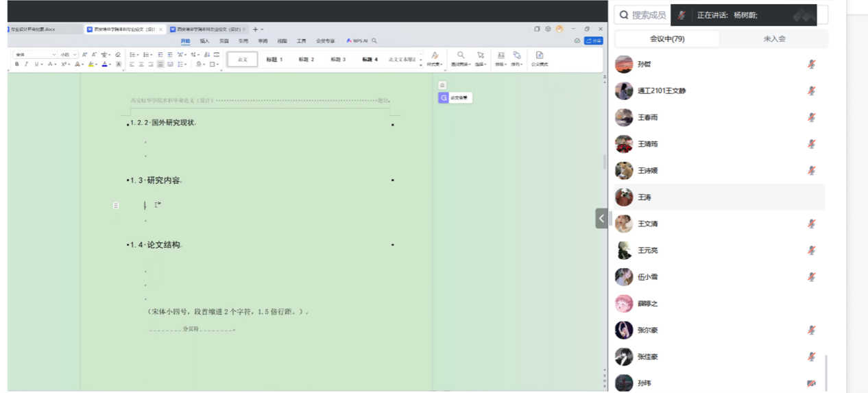The height and width of the screenshot is (393, 868).
Task: Click the Bold formatting icon
Action: tap(17, 64)
